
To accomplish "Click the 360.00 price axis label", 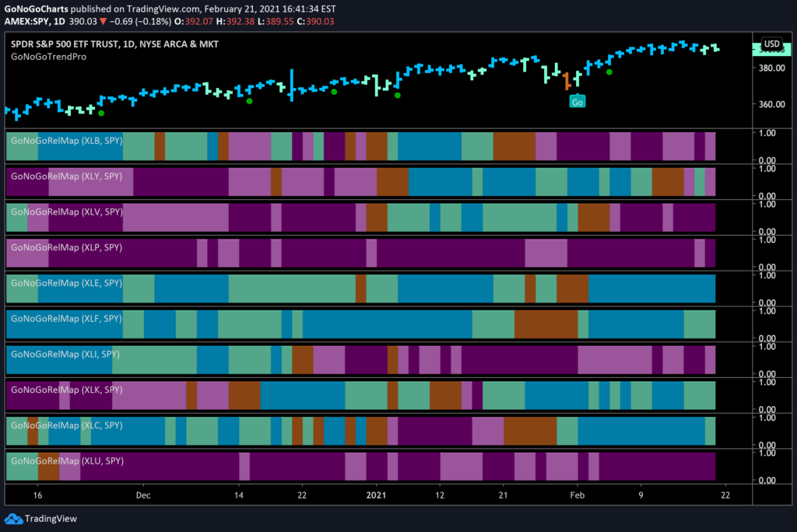I will [x=771, y=104].
